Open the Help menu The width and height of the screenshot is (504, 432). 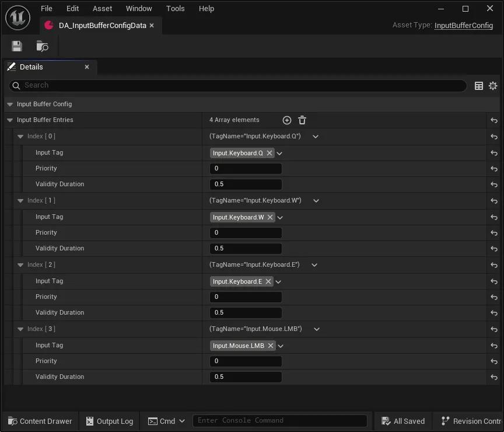[206, 9]
